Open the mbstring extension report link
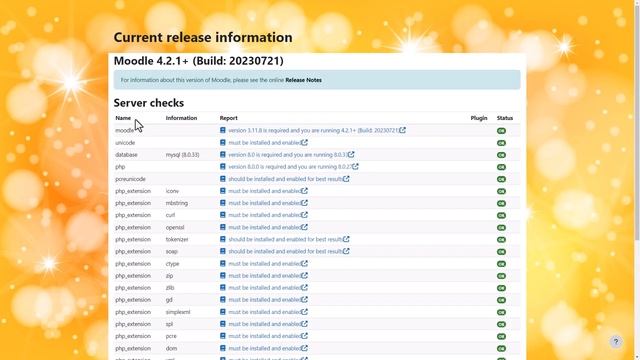Image resolution: width=640 pixels, height=360 pixels. [x=264, y=203]
